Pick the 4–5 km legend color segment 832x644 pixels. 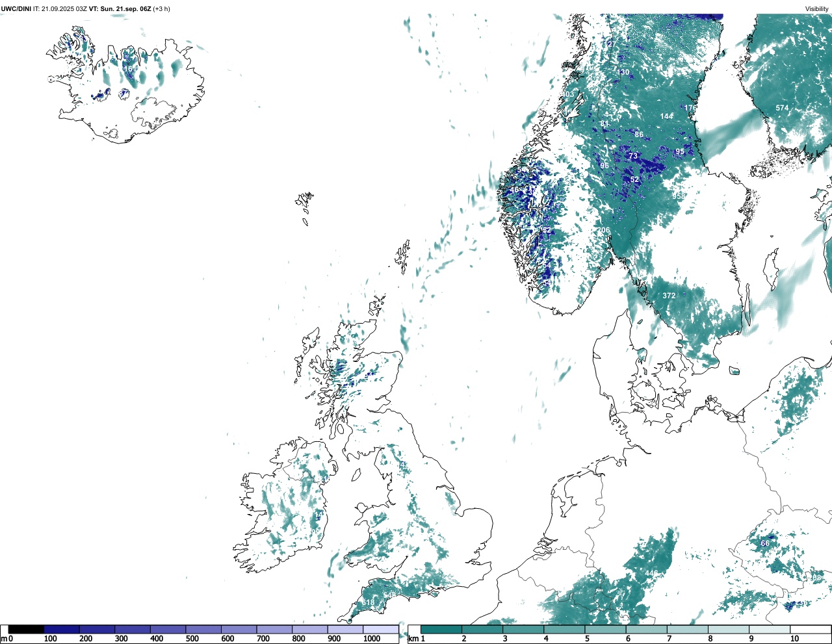tap(564, 629)
